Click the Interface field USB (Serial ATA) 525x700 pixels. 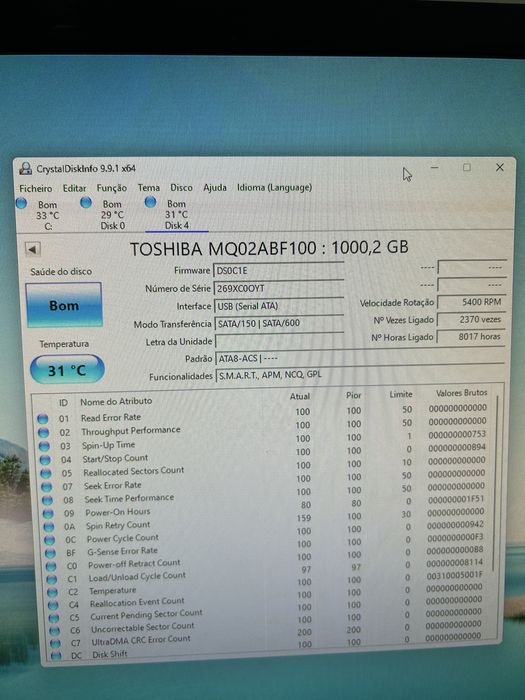click(x=279, y=306)
